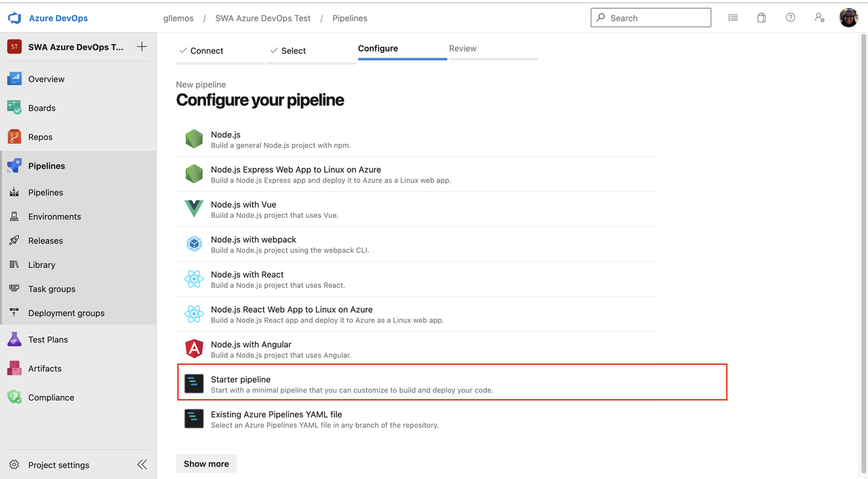
Task: Click the gllemos breadcrumb link
Action: [x=178, y=18]
